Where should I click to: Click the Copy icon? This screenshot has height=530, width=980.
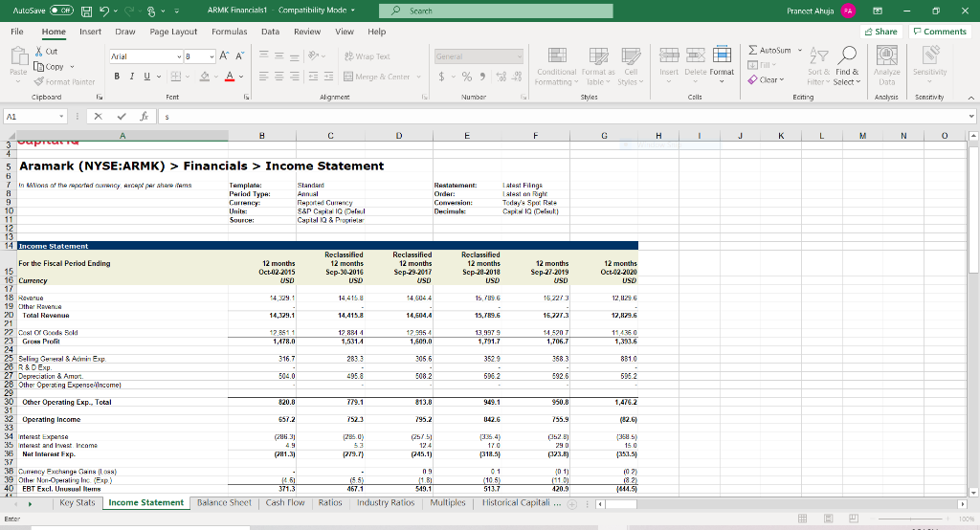click(38, 66)
